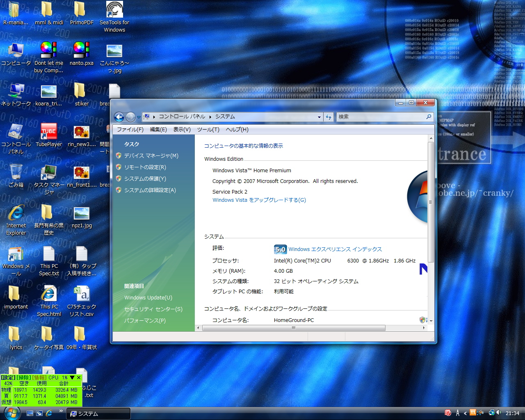Open the recent pages dropdown arrow
Image resolution: width=525 pixels, height=420 pixels.
tap(139, 117)
